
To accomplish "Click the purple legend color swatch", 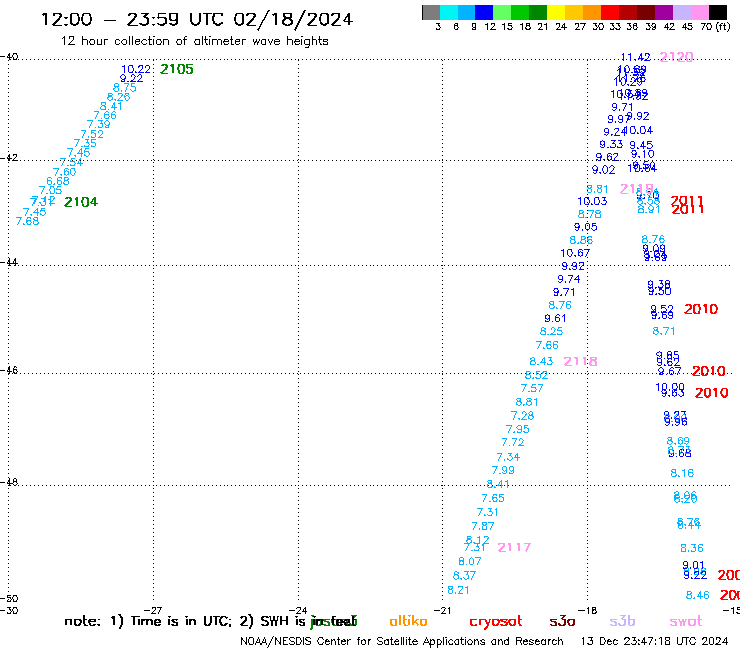I will pyautogui.click(x=663, y=12).
